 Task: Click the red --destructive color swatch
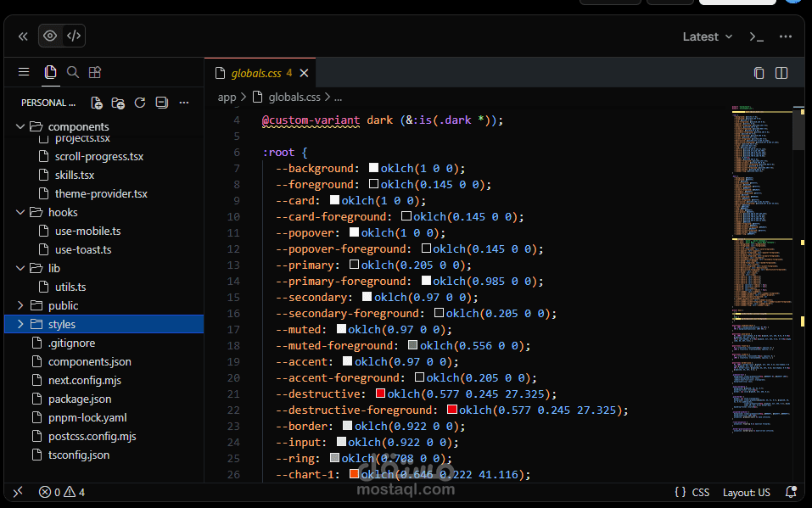tap(380, 394)
